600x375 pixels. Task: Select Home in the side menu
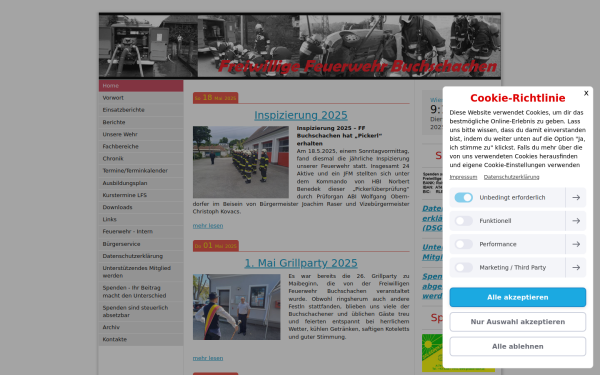[141, 86]
